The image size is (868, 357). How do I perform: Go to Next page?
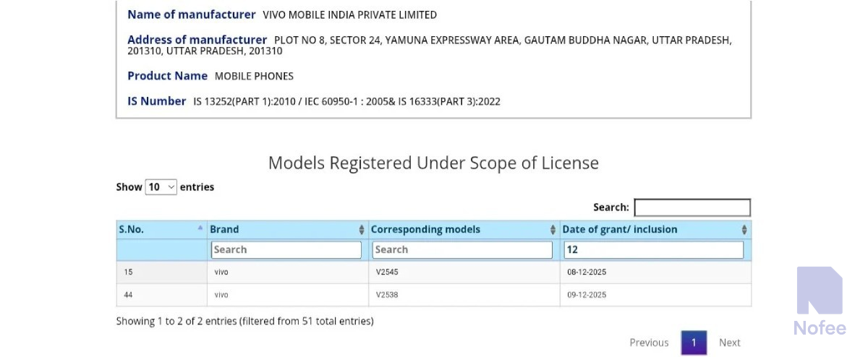point(729,343)
